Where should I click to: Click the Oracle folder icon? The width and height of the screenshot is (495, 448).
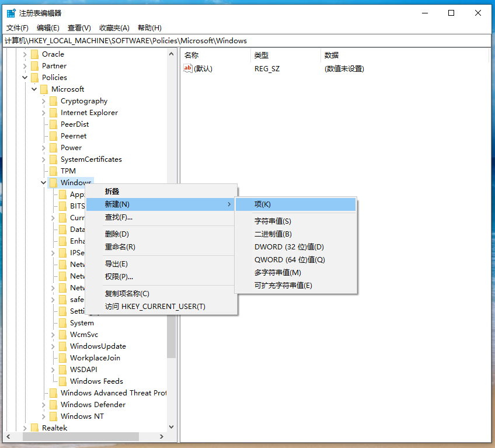point(34,54)
